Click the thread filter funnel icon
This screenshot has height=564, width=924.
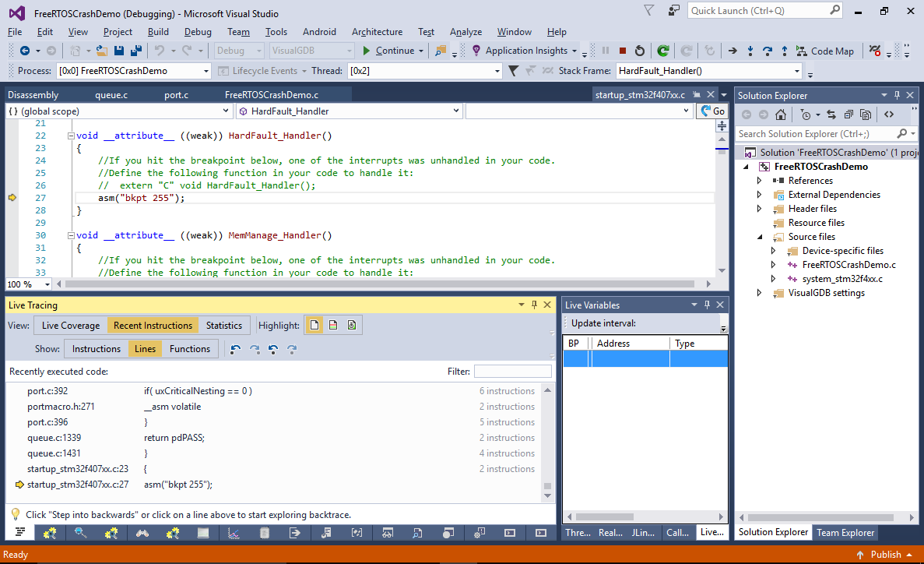point(513,71)
